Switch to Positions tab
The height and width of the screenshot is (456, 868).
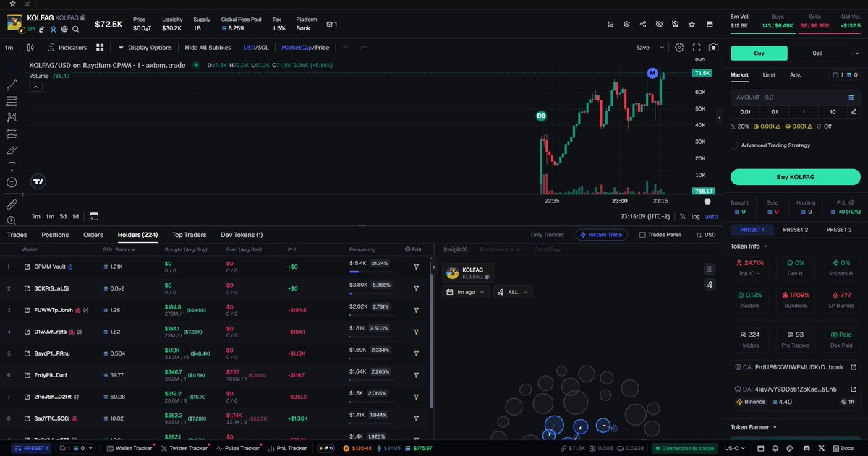point(55,235)
